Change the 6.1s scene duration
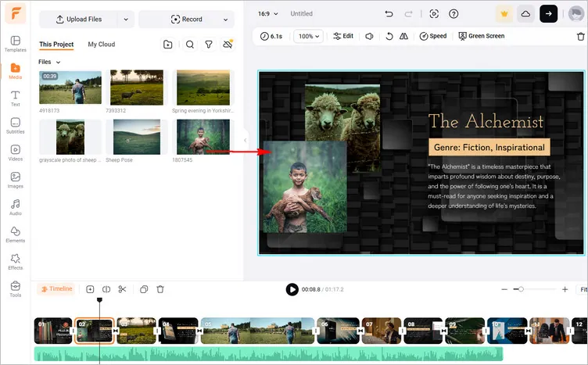This screenshot has height=365, width=588. [271, 36]
